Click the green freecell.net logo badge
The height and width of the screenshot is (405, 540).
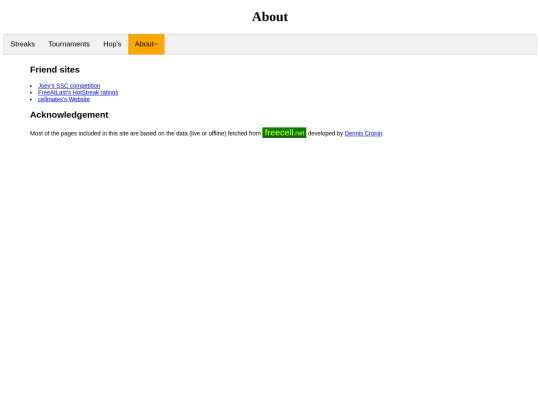coord(284,133)
